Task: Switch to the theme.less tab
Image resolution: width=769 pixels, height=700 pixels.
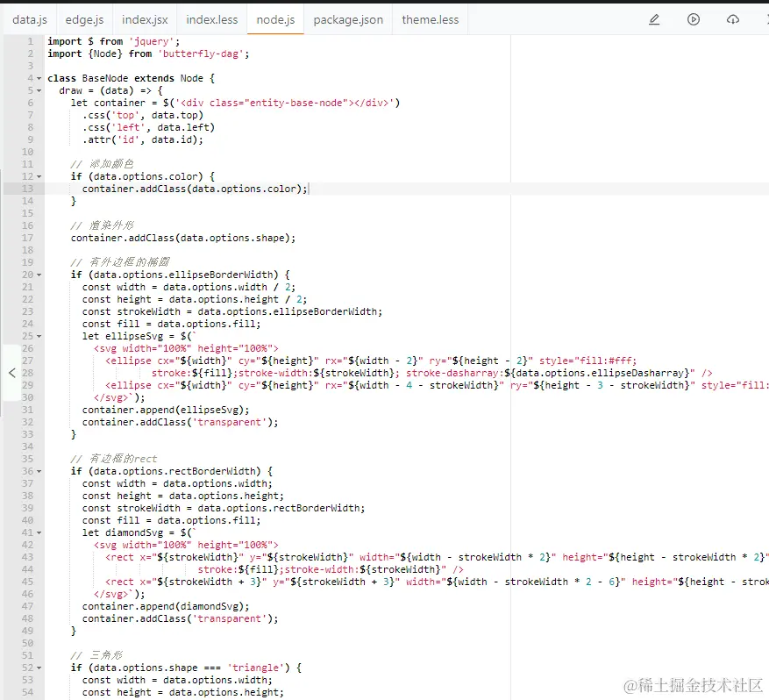Action: tap(431, 19)
